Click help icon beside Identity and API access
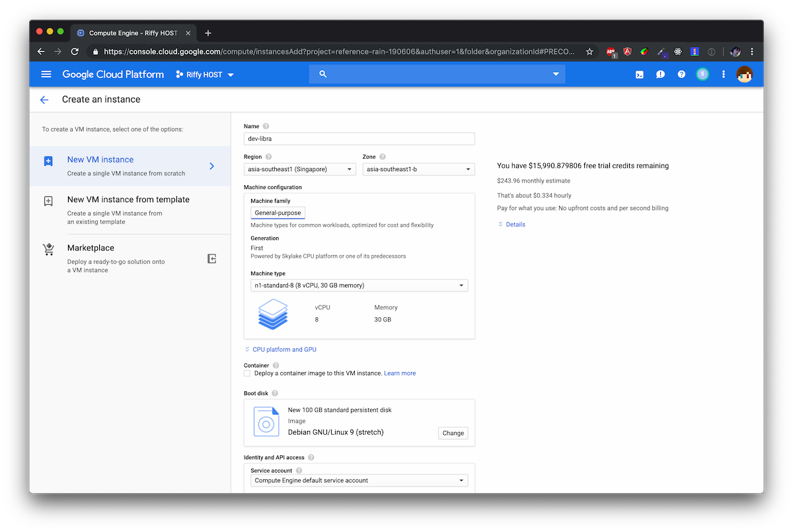Image resolution: width=793 pixels, height=532 pixels. click(311, 457)
